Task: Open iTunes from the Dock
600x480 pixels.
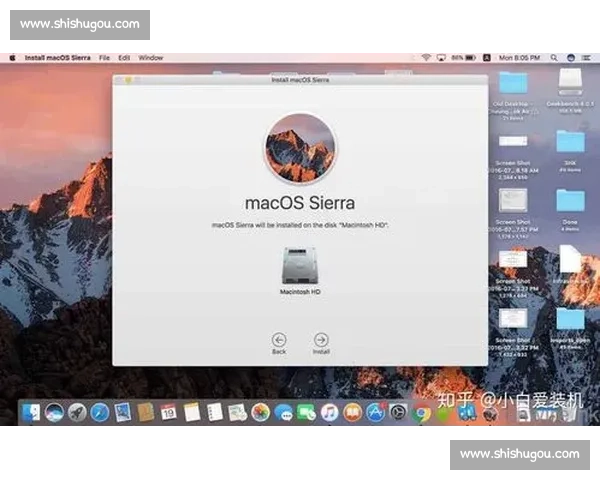Action: (329, 412)
